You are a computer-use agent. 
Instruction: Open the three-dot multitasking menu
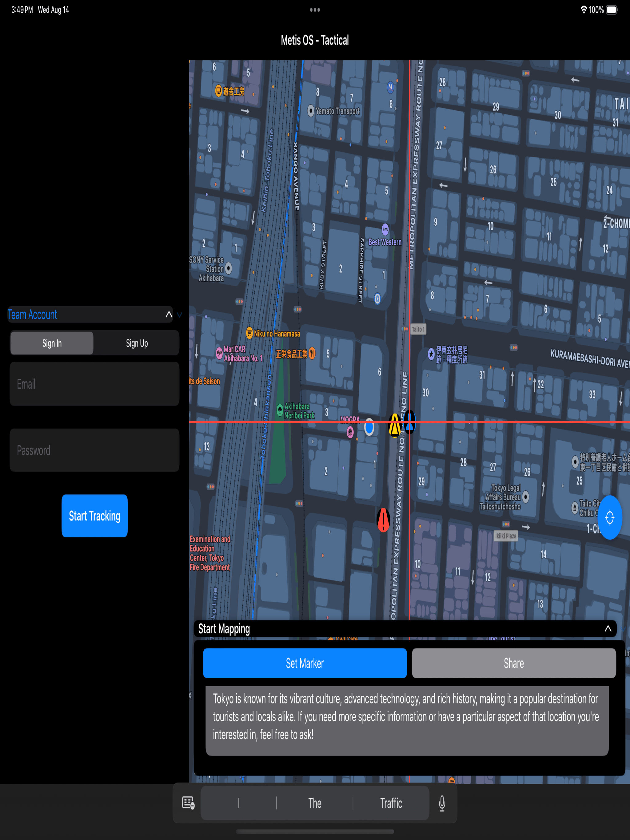coord(315,10)
